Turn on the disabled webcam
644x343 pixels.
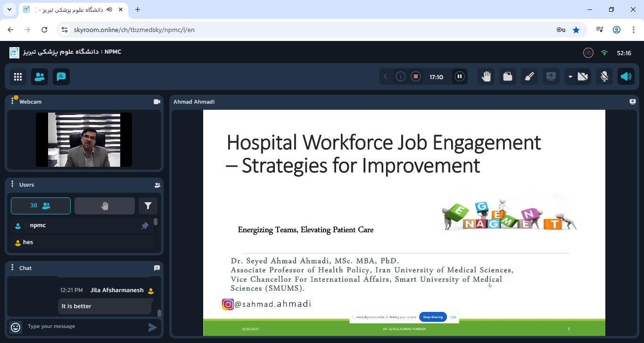(x=583, y=77)
